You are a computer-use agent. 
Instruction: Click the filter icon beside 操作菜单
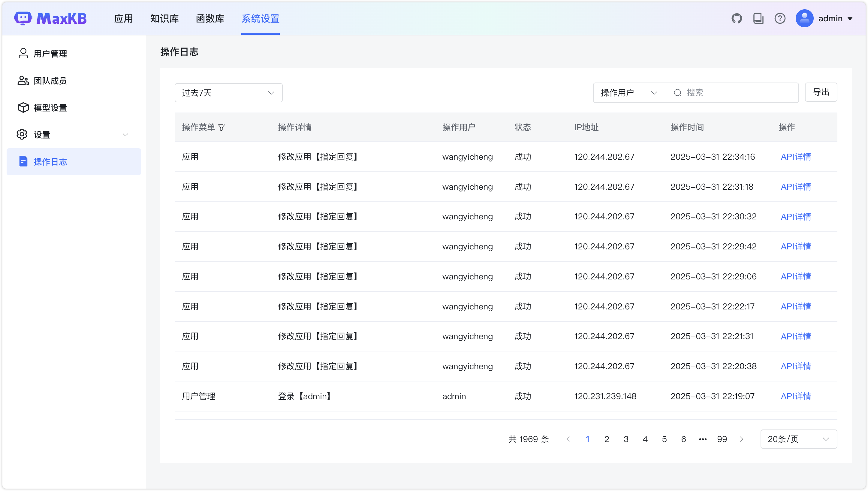pyautogui.click(x=222, y=128)
